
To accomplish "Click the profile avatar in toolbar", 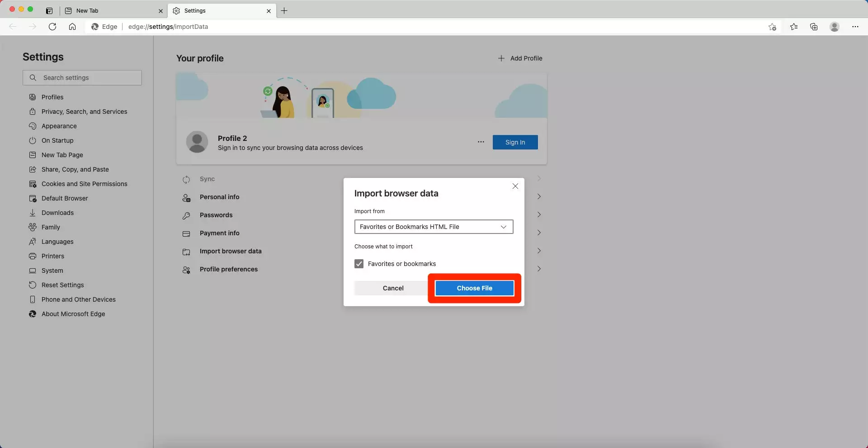I will tap(835, 27).
